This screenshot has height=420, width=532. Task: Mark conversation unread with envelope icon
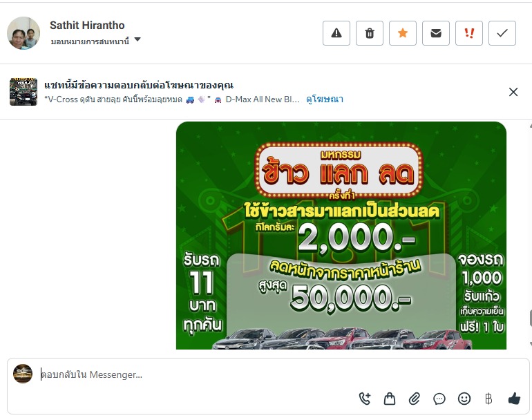point(436,33)
